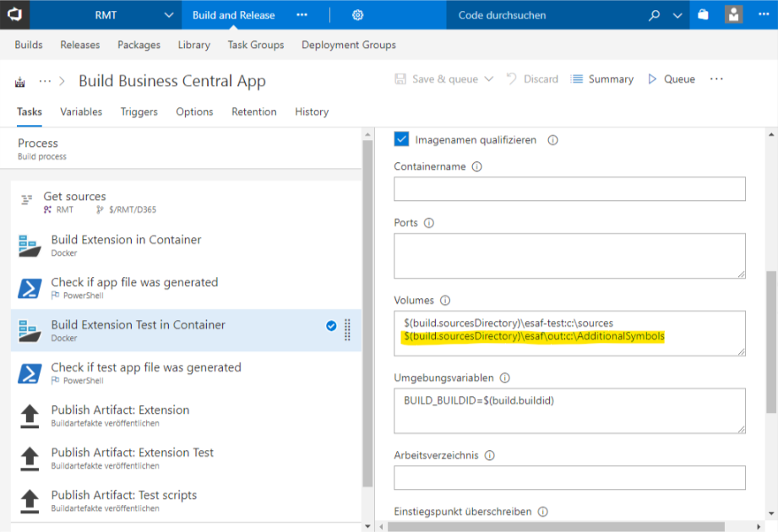Image resolution: width=778 pixels, height=532 pixels.
Task: Click the Volumes text area
Action: [x=569, y=334]
